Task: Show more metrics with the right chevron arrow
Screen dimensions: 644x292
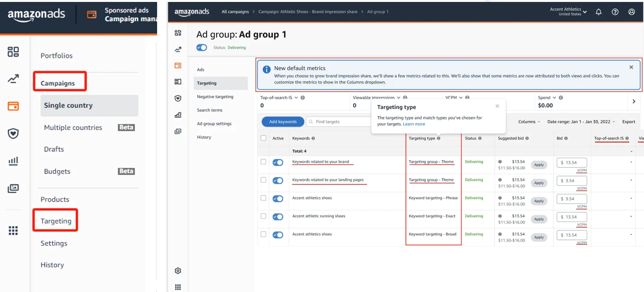Action: click(634, 101)
